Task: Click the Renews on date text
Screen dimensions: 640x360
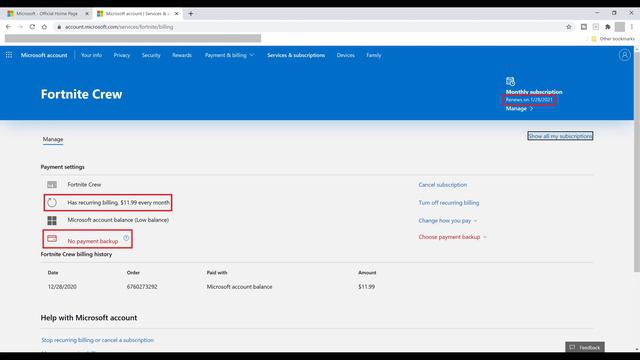Action: [x=529, y=100]
